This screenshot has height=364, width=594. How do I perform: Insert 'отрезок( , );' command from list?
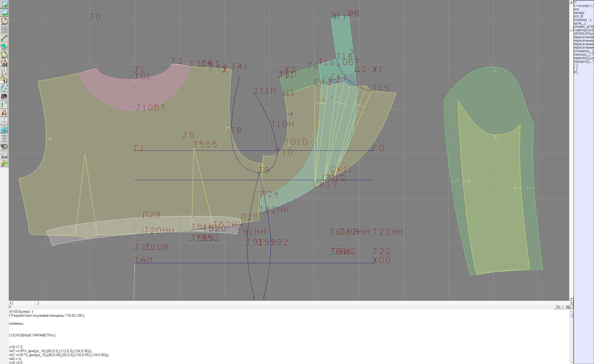[x=582, y=20]
